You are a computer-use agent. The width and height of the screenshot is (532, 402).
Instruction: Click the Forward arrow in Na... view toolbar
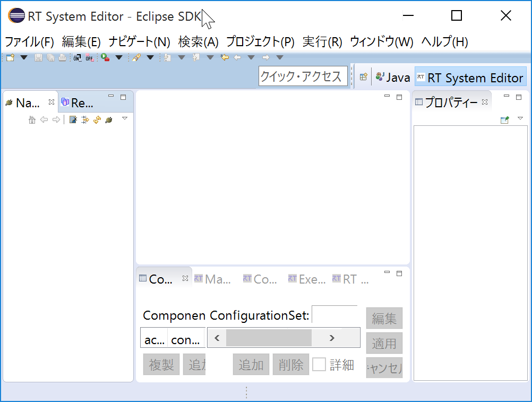point(56,120)
